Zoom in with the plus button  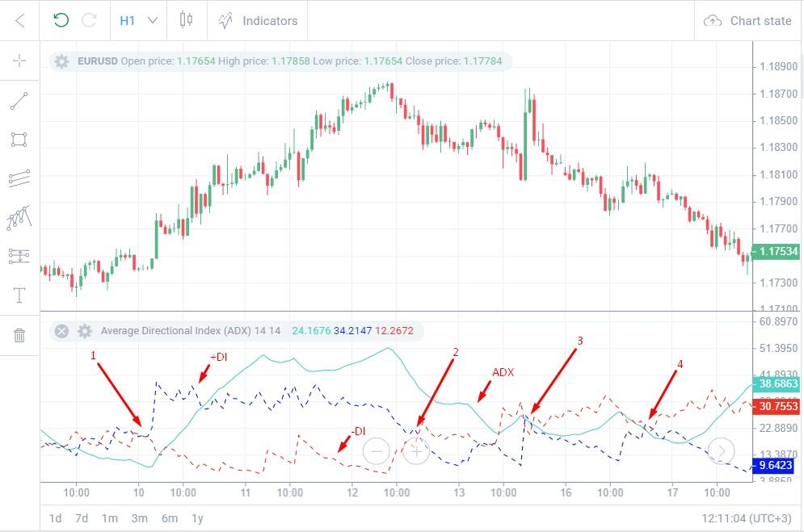tap(416, 451)
